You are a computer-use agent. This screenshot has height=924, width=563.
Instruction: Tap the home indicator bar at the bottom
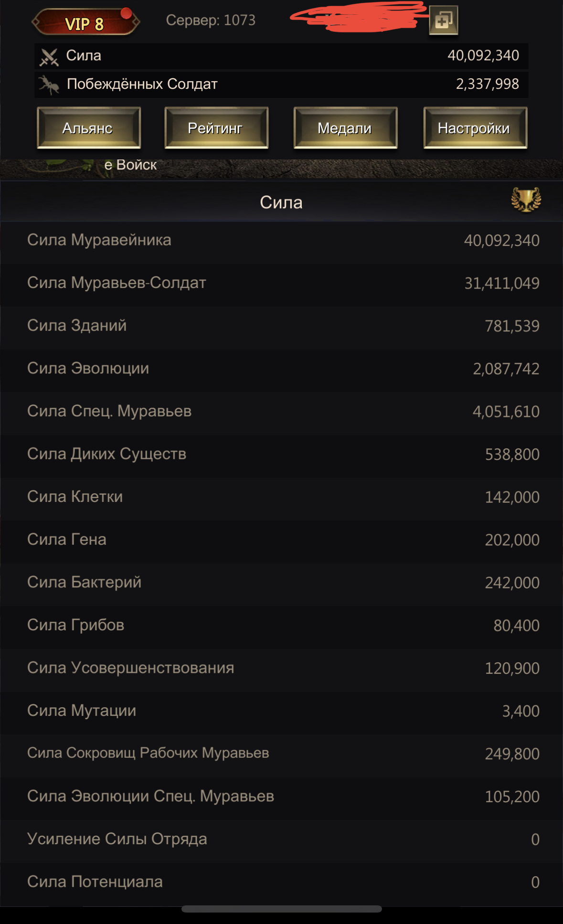pos(282,909)
